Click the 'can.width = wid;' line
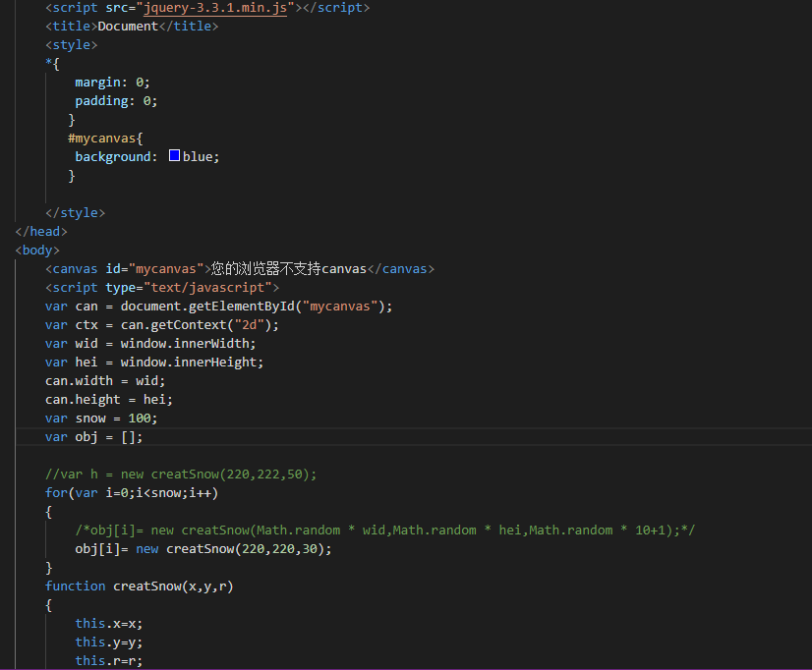Viewport: 812px width, 670px height. (x=105, y=381)
